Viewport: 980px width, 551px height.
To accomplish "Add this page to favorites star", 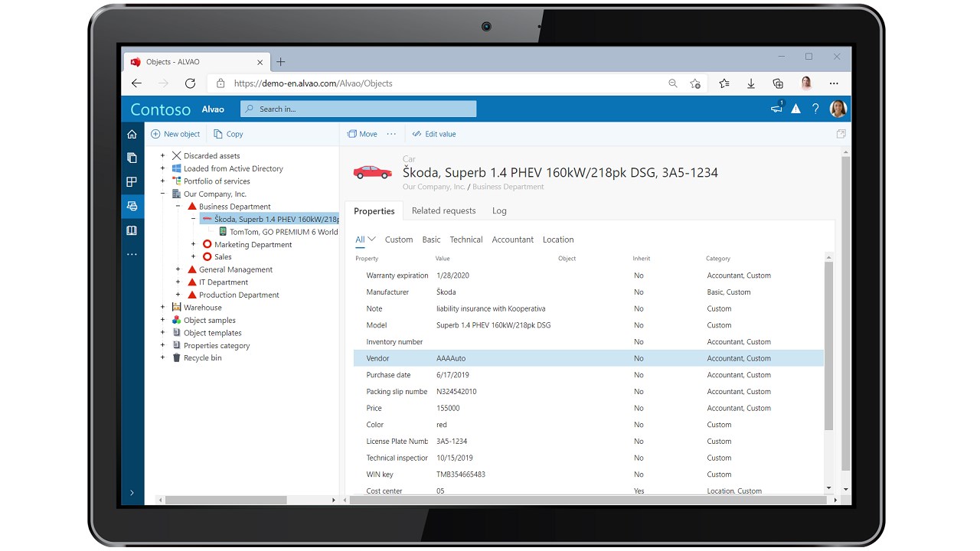I will click(x=695, y=83).
